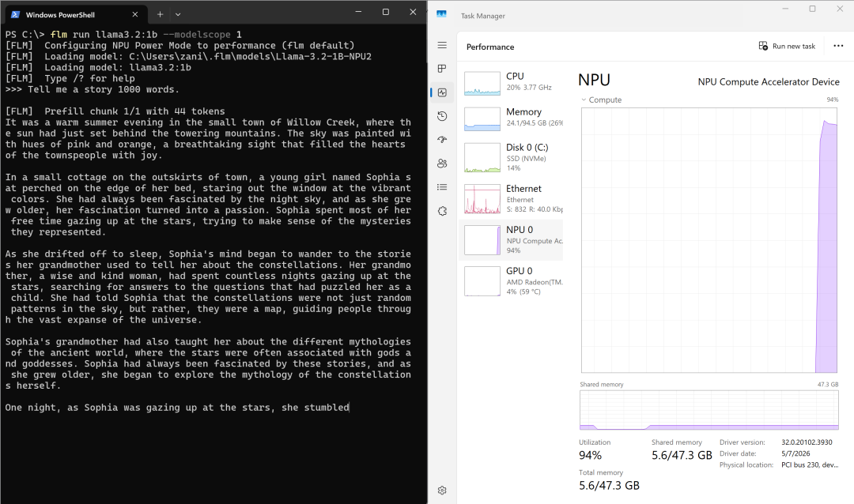Expand the Compute graph dropdown chevron

pyautogui.click(x=584, y=100)
